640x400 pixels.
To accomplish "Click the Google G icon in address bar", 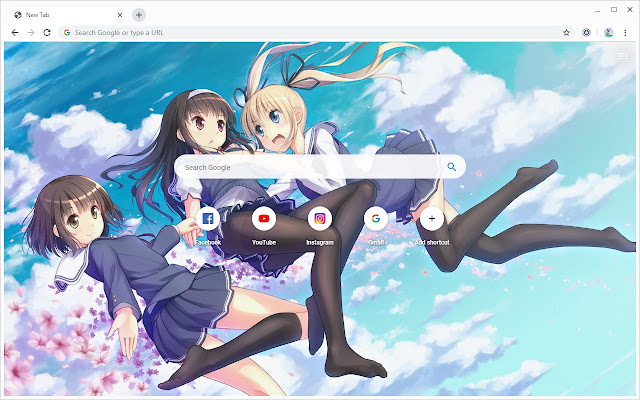I will click(67, 33).
